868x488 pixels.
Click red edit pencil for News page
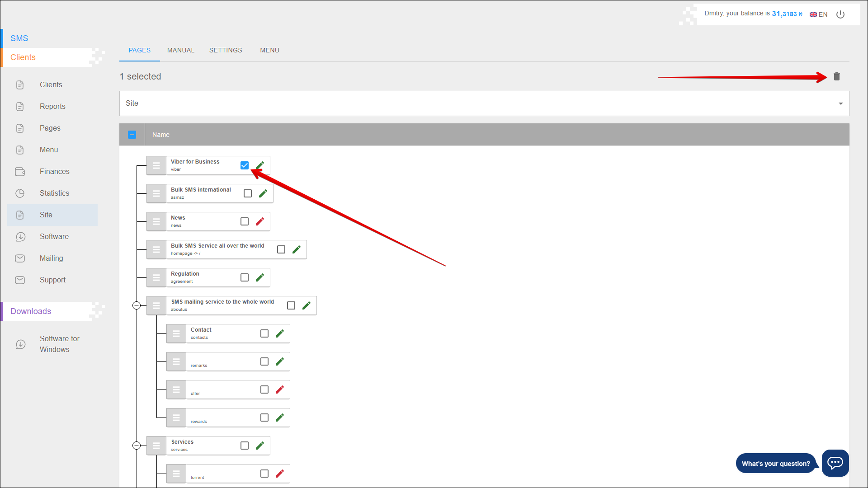[x=260, y=221]
